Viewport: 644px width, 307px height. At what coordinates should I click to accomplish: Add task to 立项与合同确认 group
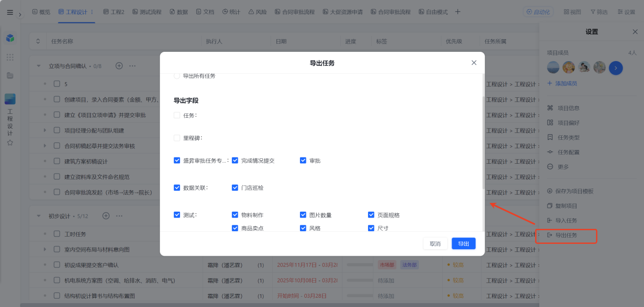[119, 66]
